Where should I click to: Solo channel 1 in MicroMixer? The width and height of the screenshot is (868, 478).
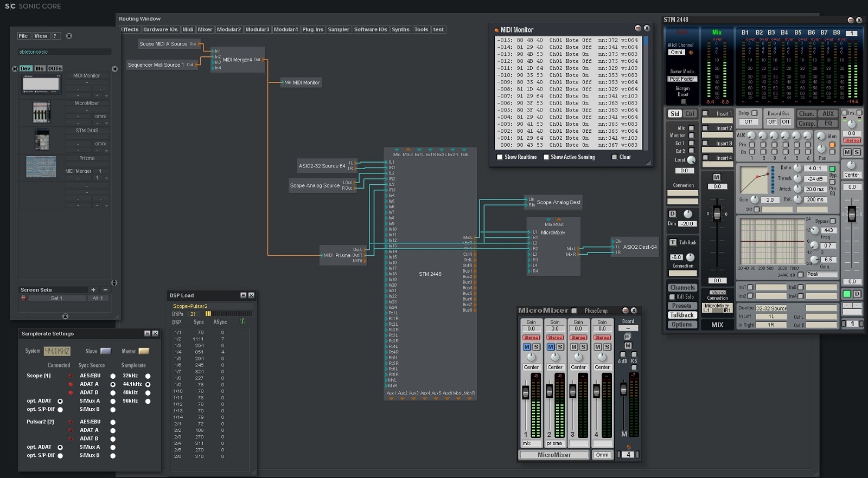click(536, 347)
